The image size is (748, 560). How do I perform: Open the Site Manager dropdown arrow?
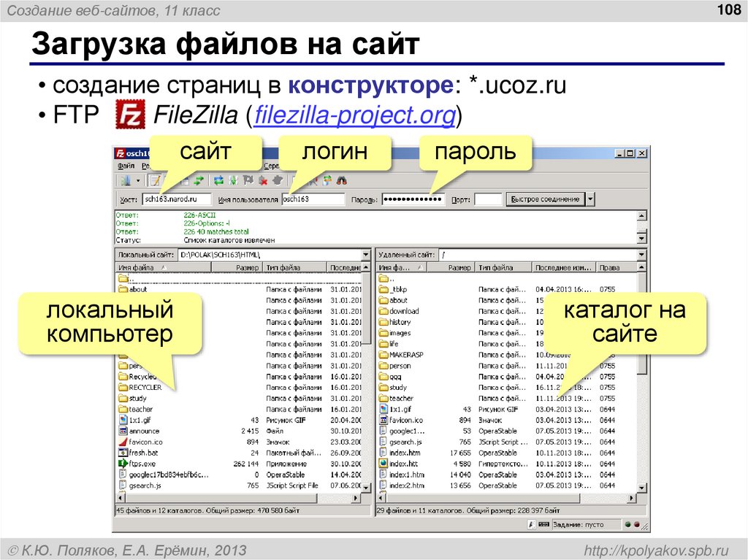tap(137, 180)
